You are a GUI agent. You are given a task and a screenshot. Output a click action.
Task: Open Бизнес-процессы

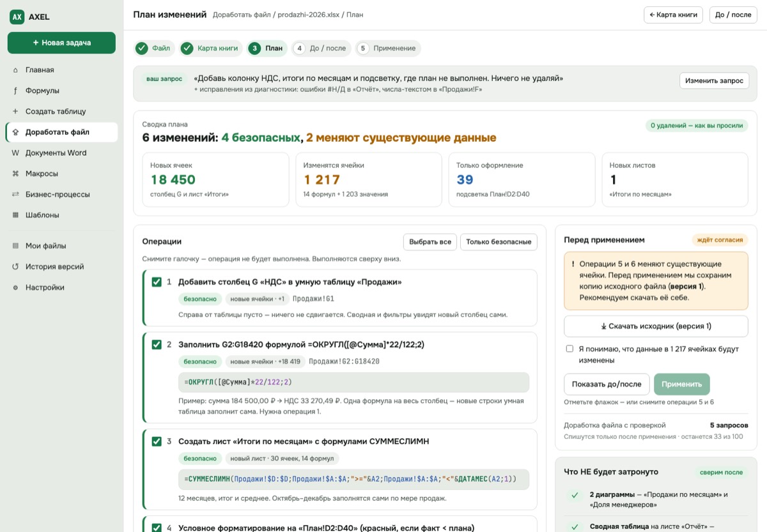pyautogui.click(x=61, y=194)
